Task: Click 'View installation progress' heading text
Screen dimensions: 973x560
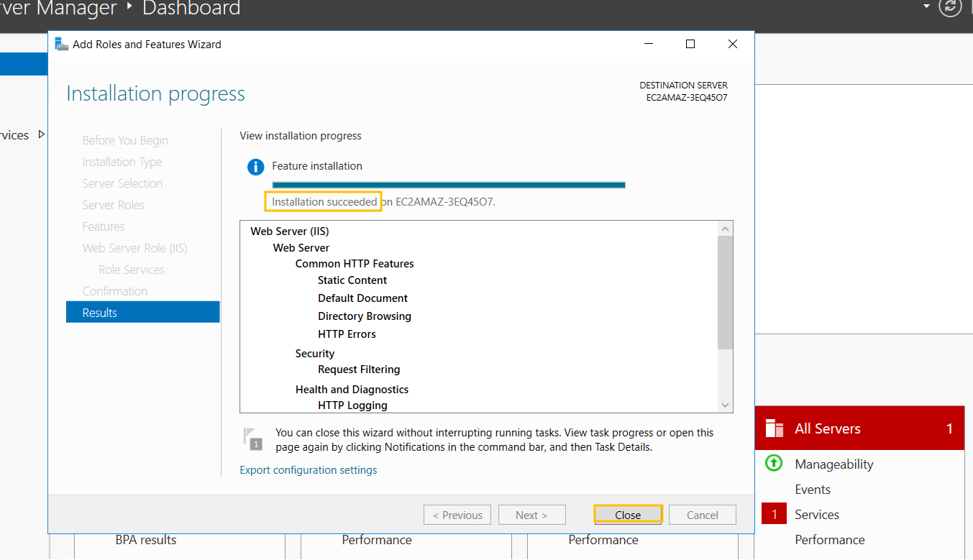Action: coord(301,136)
